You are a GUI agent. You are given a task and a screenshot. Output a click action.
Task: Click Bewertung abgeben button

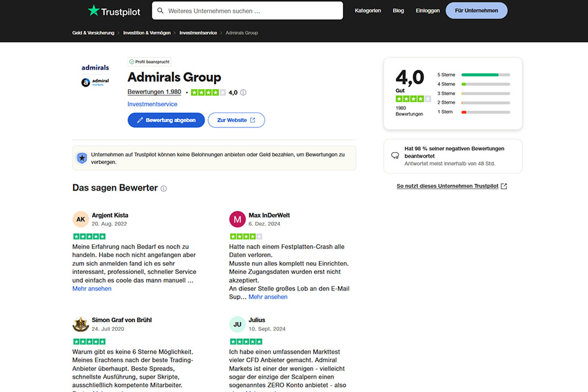pos(166,121)
